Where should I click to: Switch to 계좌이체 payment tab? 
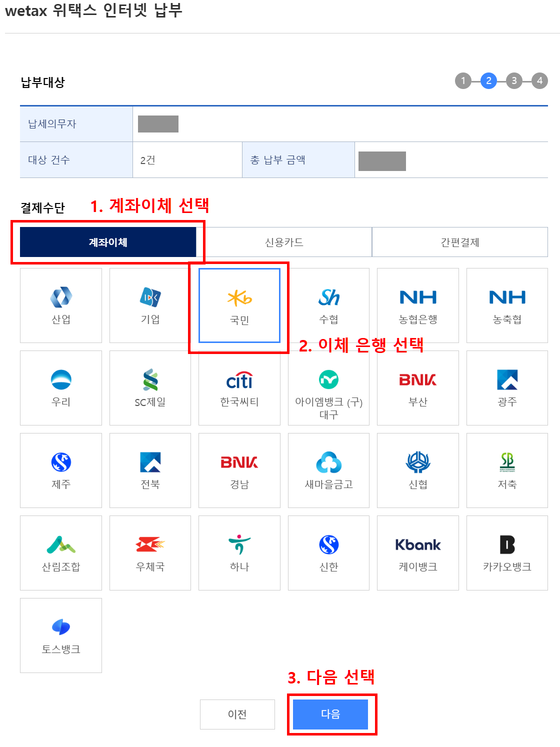(108, 242)
